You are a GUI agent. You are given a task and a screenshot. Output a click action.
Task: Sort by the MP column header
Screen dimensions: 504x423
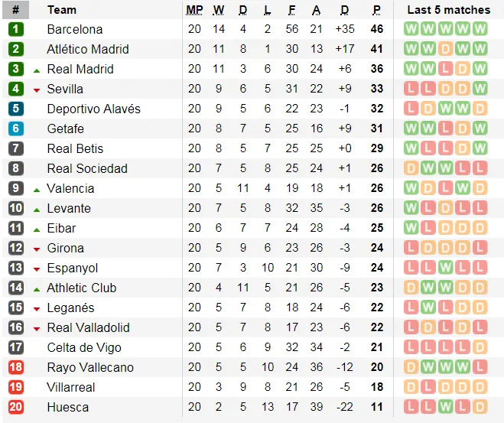click(x=194, y=10)
